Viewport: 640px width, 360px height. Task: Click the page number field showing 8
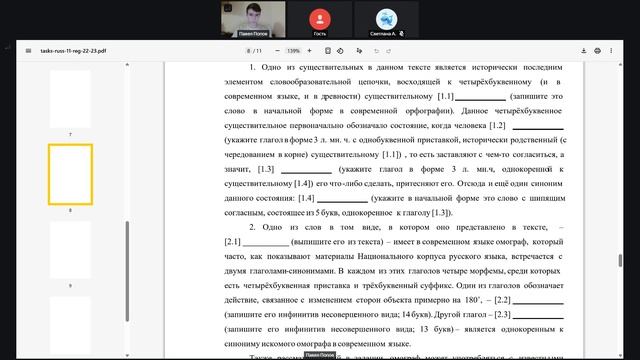point(249,51)
